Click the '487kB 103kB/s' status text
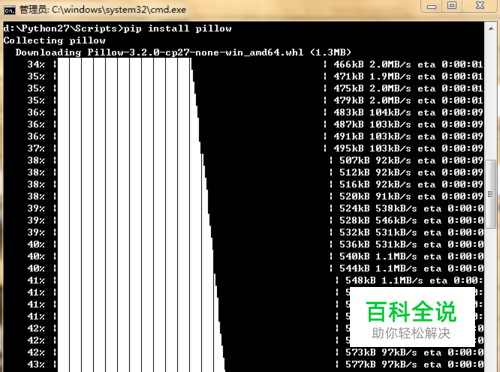 (x=372, y=125)
